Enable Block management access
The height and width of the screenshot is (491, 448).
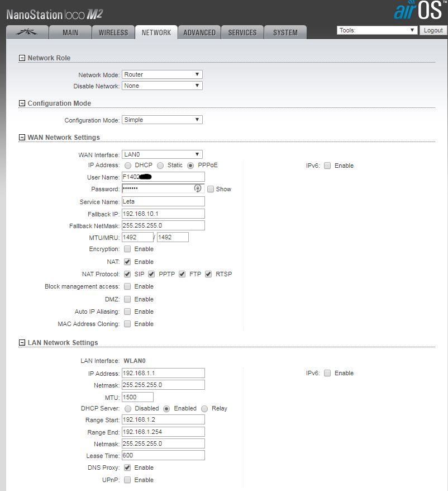click(127, 286)
